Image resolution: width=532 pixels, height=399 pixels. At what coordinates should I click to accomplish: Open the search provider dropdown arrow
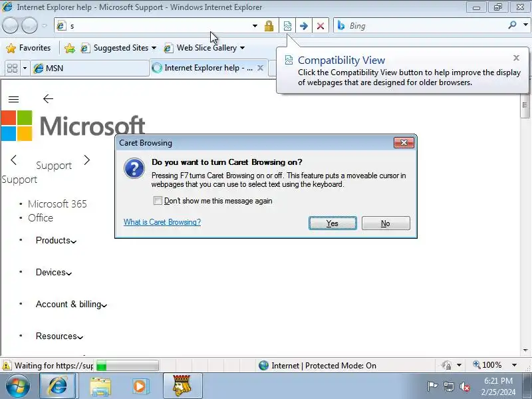(x=525, y=25)
